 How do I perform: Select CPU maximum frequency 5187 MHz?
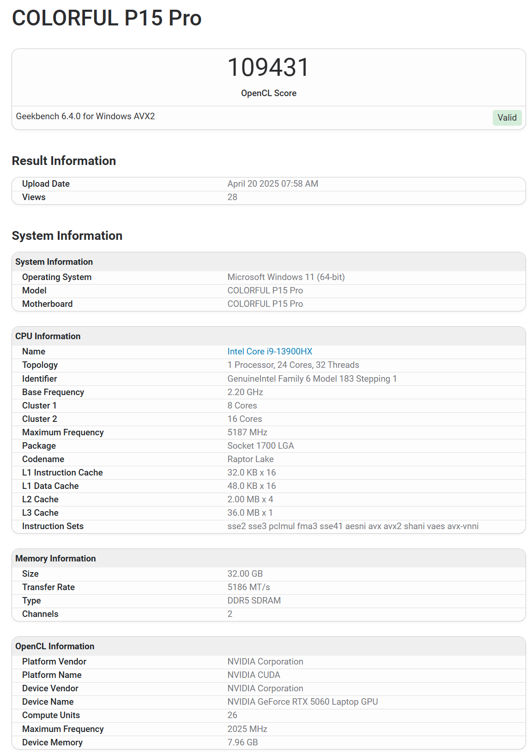click(x=247, y=433)
